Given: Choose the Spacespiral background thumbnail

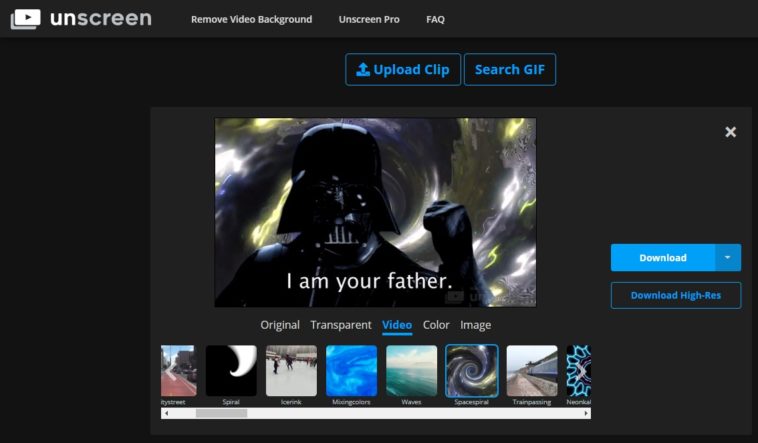Looking at the screenshot, I should click(x=472, y=371).
